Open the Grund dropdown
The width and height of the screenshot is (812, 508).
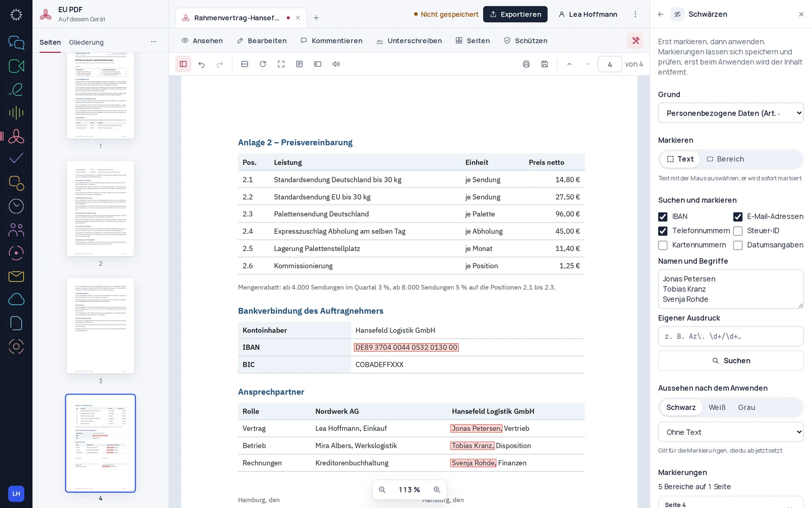pos(730,113)
